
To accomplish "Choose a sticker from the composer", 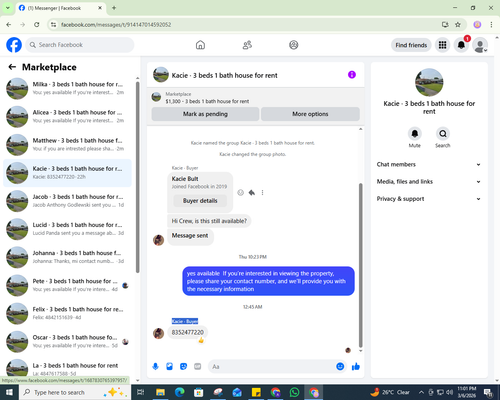I will point(183,367).
